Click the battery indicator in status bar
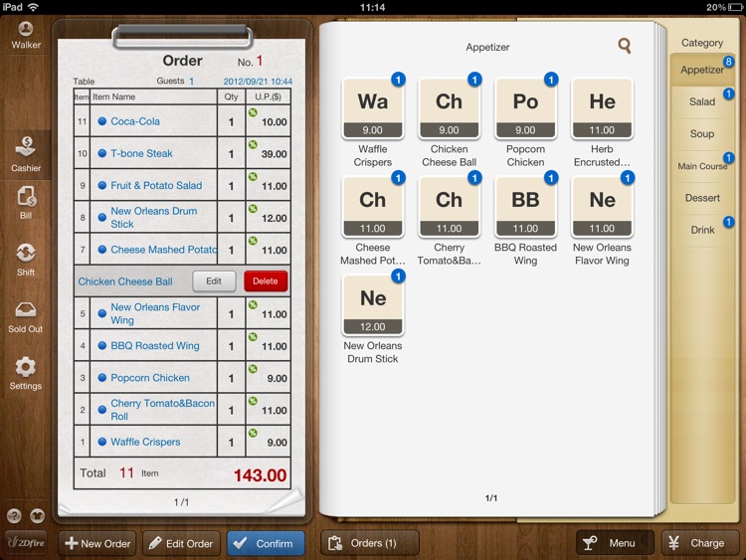The height and width of the screenshot is (560, 746). pos(735,7)
